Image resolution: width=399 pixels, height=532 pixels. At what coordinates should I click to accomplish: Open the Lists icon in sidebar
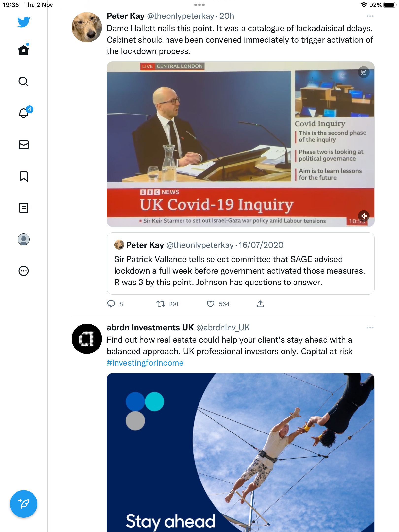tap(24, 208)
